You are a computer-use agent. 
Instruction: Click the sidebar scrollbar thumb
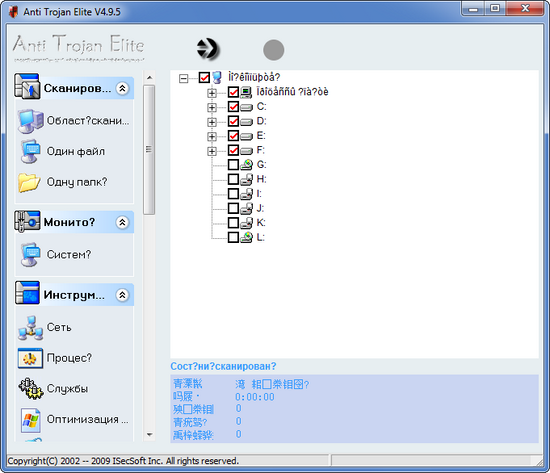pos(149,149)
